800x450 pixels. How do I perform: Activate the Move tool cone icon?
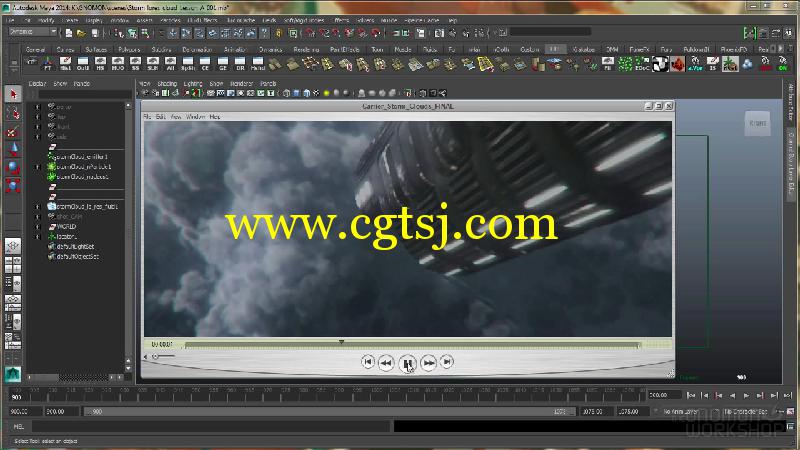pos(13,149)
